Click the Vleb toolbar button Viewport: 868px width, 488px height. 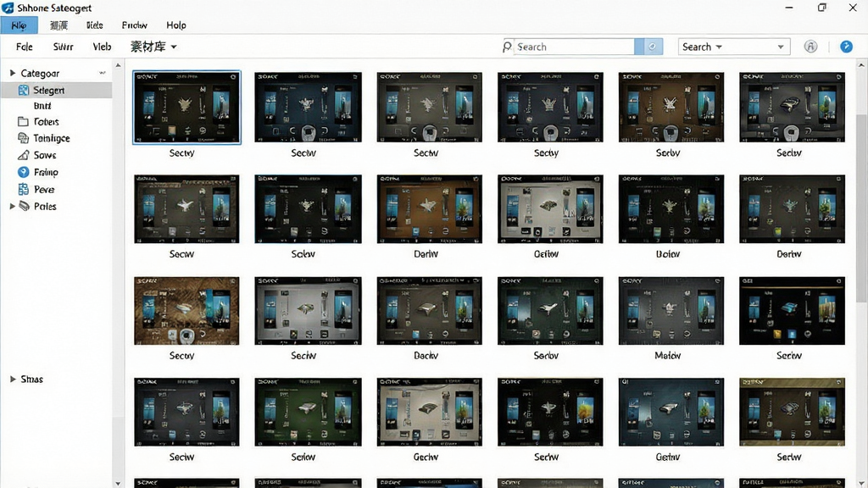coord(102,47)
